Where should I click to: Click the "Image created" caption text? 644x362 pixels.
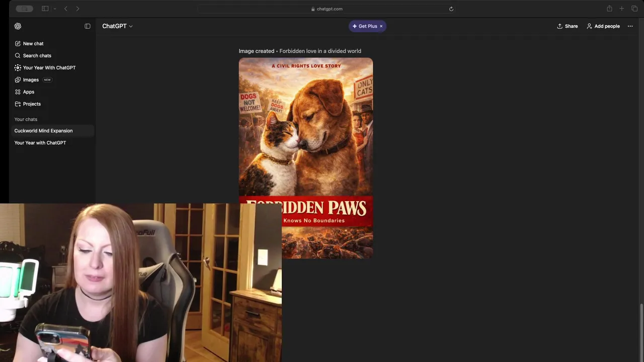coord(257,51)
